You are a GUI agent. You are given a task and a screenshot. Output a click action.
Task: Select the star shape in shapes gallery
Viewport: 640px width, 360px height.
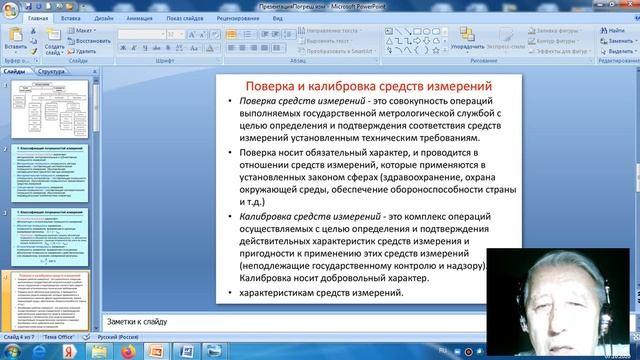coord(436,51)
